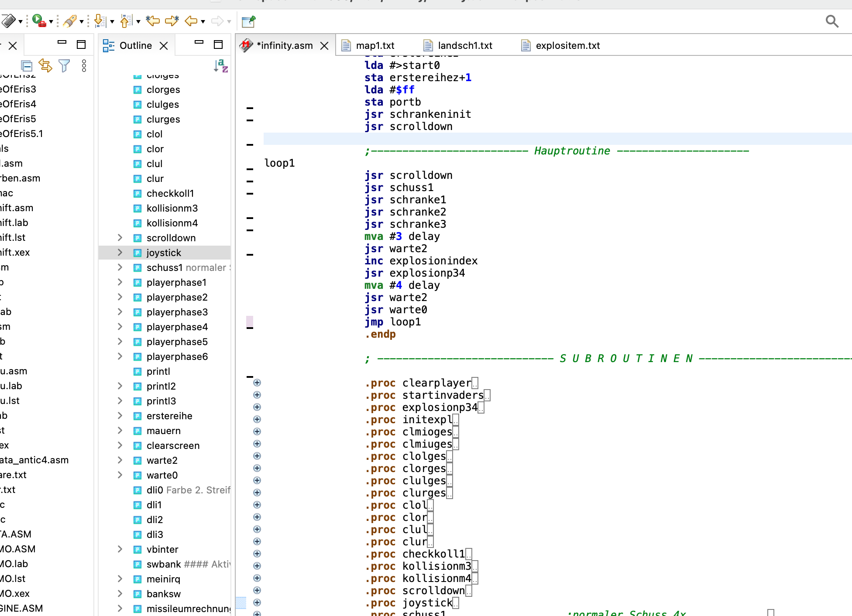852x616 pixels.
Task: Expand the scrolldown outline node
Action: [x=120, y=238]
